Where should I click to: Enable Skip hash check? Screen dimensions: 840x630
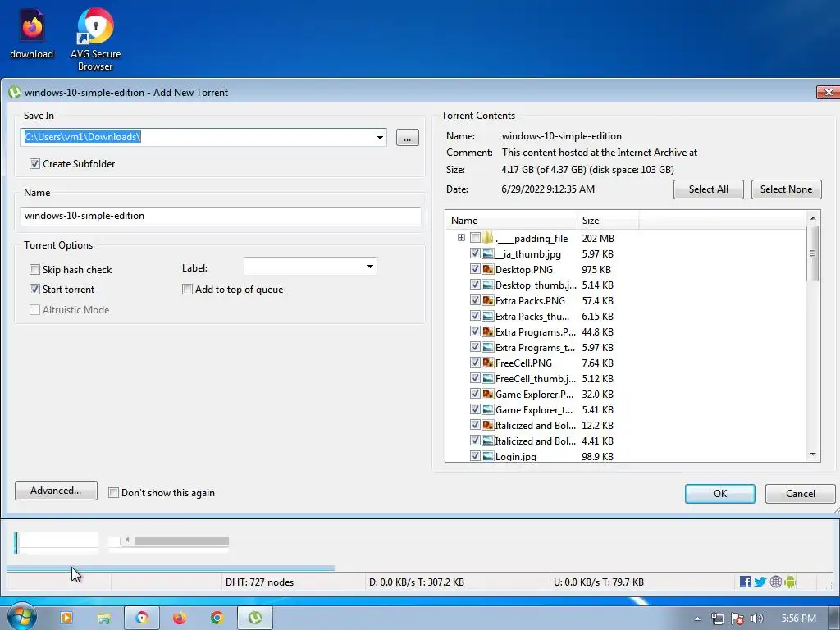[34, 269]
